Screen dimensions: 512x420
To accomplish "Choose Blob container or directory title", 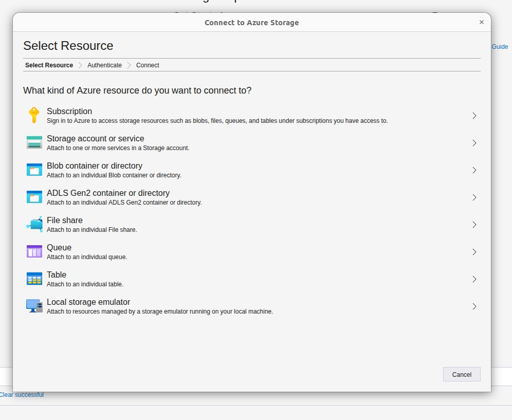I will tap(95, 166).
